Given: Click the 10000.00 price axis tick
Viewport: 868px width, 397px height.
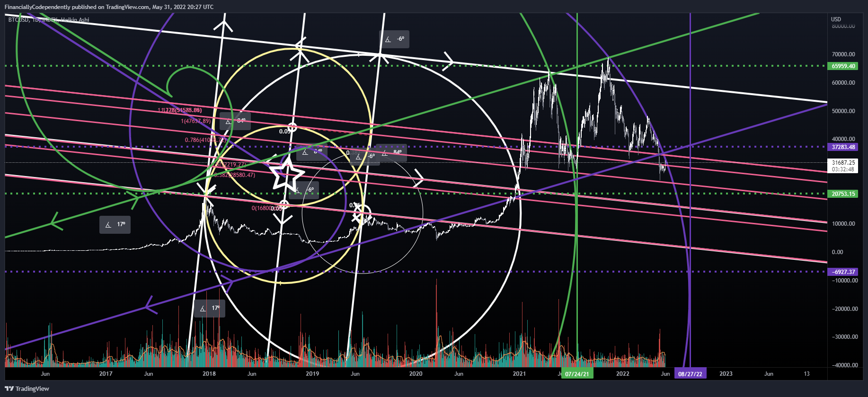Looking at the screenshot, I should (x=843, y=224).
